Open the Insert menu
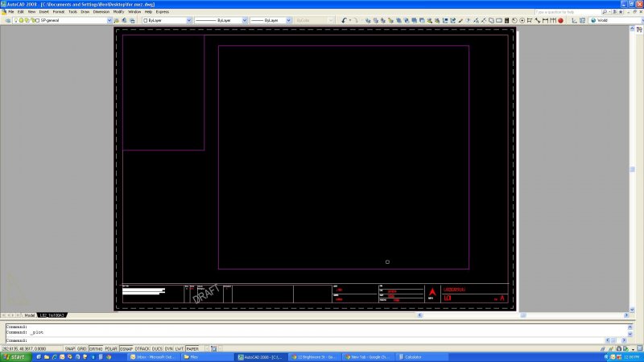This screenshot has height=362, width=644. (44, 12)
